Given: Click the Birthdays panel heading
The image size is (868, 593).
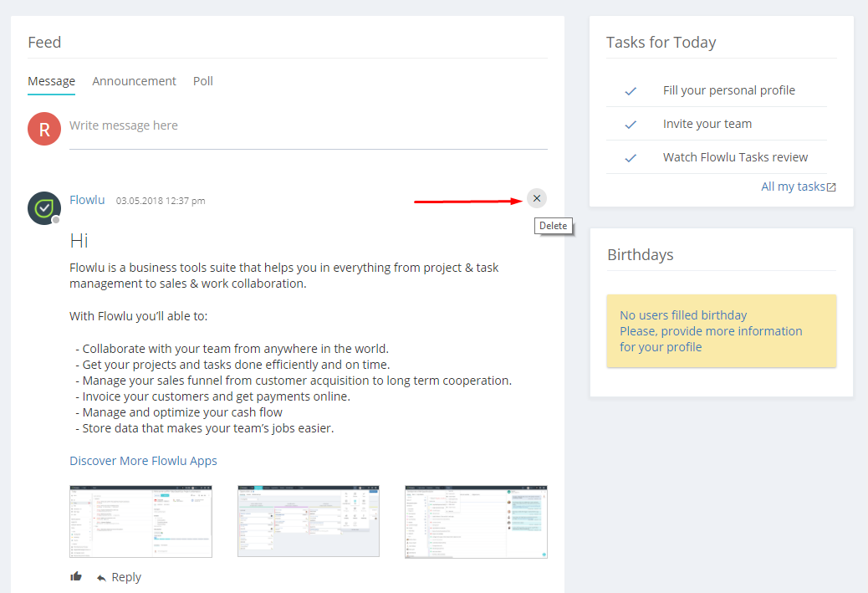Looking at the screenshot, I should click(x=641, y=255).
